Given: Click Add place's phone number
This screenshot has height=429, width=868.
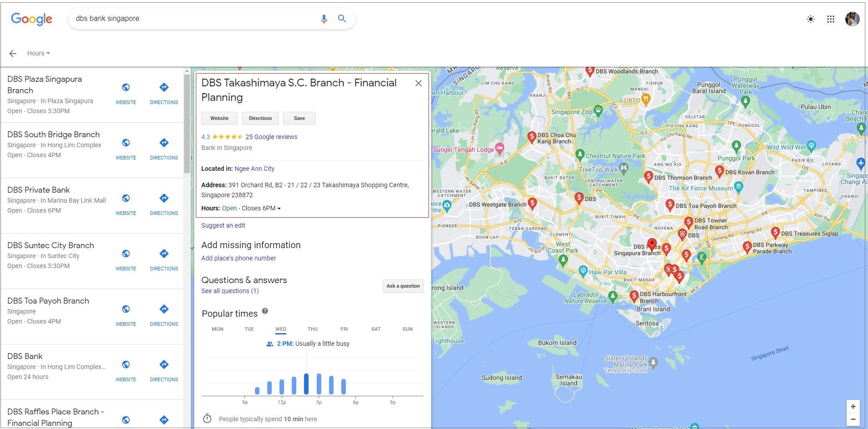Looking at the screenshot, I should 239,258.
